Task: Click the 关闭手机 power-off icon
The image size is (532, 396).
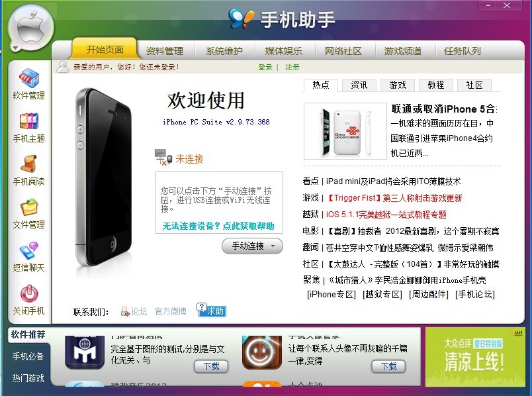Action: 29,293
